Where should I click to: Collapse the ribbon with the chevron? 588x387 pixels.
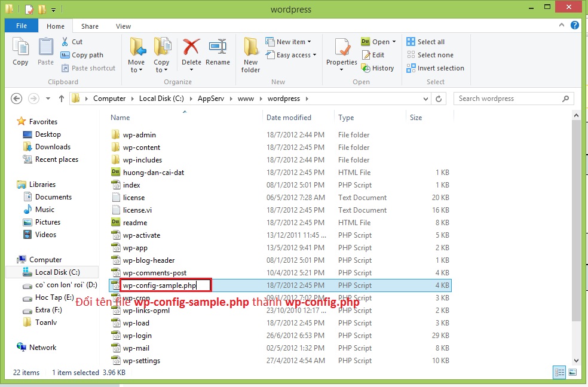click(x=561, y=25)
